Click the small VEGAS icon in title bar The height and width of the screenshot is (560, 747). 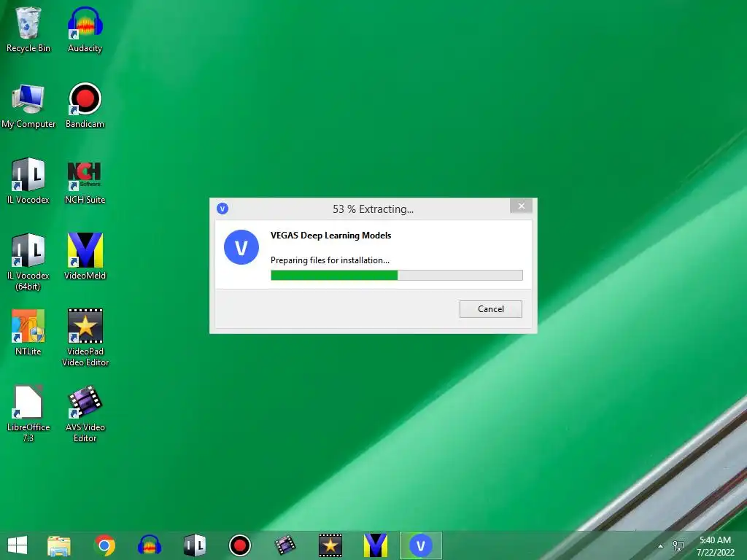tap(222, 209)
